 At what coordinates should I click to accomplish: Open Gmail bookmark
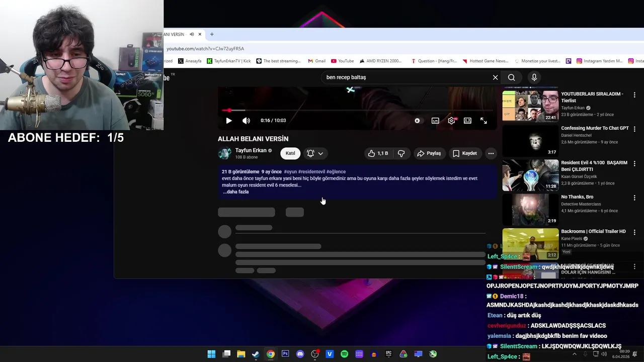point(316,61)
